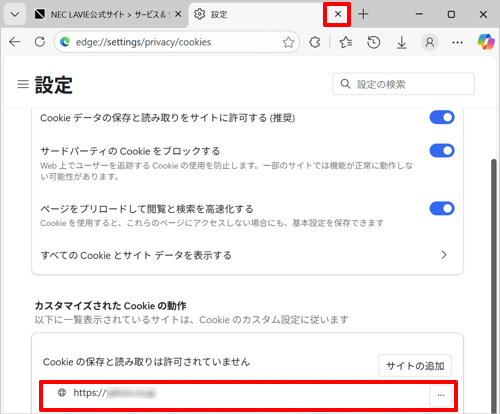The image size is (500, 414).
Task: Minimize the browser window
Action: click(419, 14)
